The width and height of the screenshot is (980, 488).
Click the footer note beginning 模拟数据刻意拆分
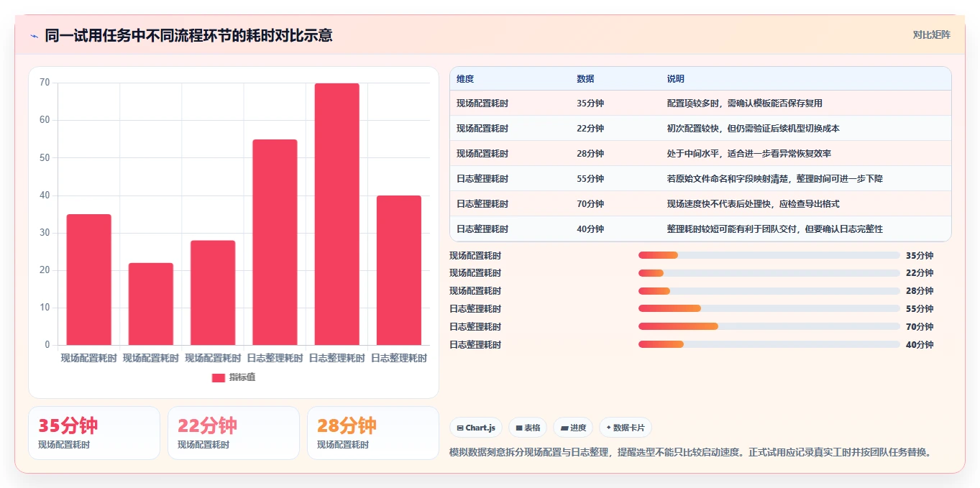click(x=691, y=453)
